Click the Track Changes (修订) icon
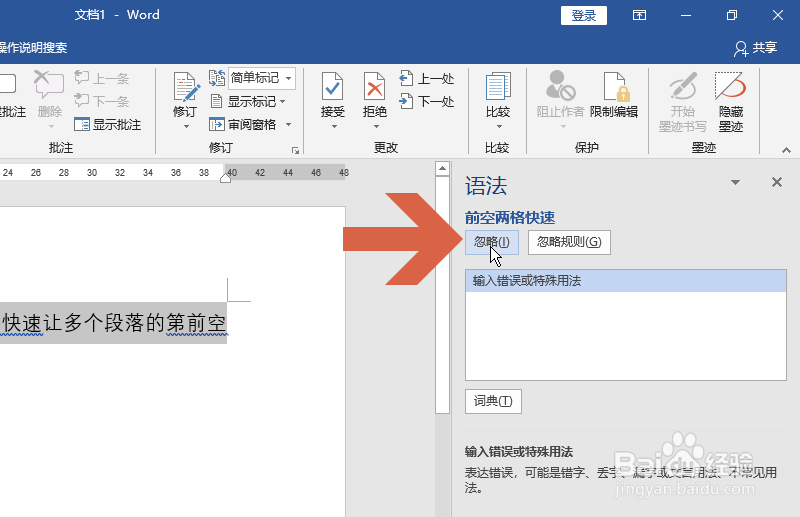 click(x=185, y=87)
